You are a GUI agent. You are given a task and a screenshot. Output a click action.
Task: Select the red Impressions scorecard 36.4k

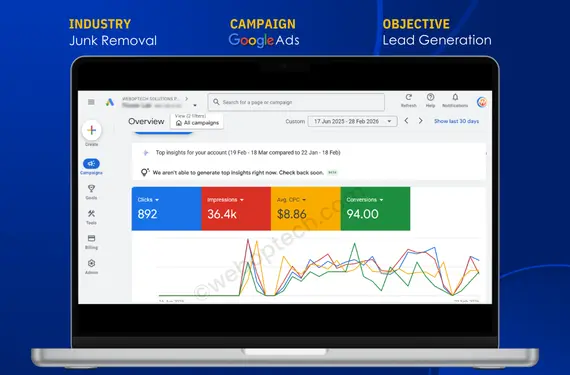point(236,209)
